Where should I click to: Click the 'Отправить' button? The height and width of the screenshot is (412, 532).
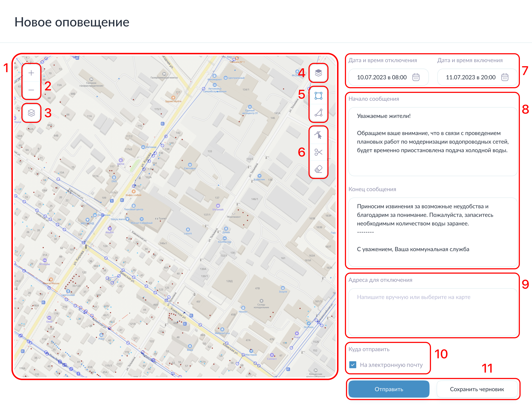point(389,389)
